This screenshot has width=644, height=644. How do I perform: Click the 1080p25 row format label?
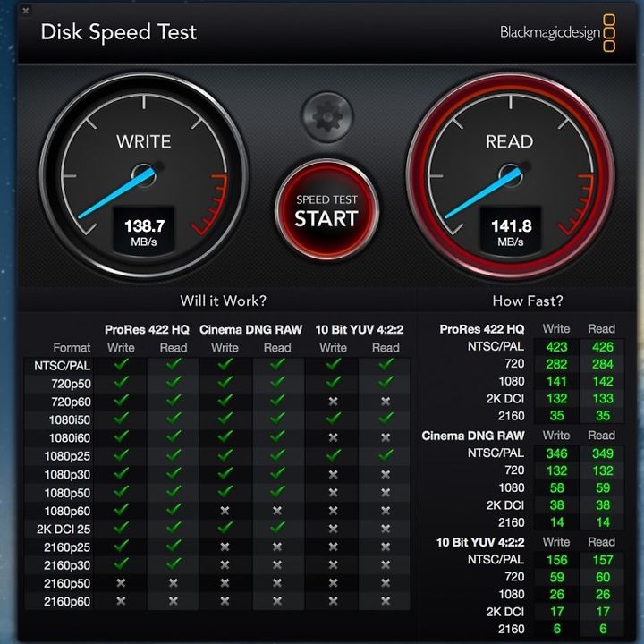67,456
